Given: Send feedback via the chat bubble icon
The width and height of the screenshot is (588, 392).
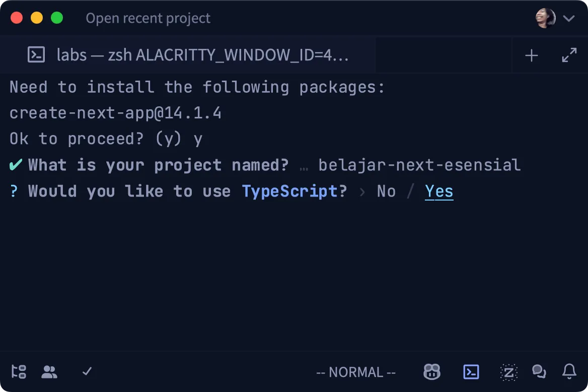Looking at the screenshot, I should point(539,372).
